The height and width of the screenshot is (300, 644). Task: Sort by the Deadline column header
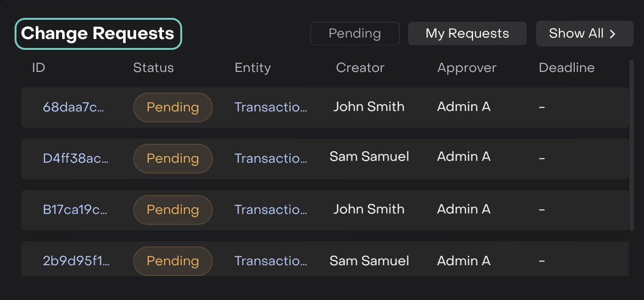pyautogui.click(x=566, y=68)
